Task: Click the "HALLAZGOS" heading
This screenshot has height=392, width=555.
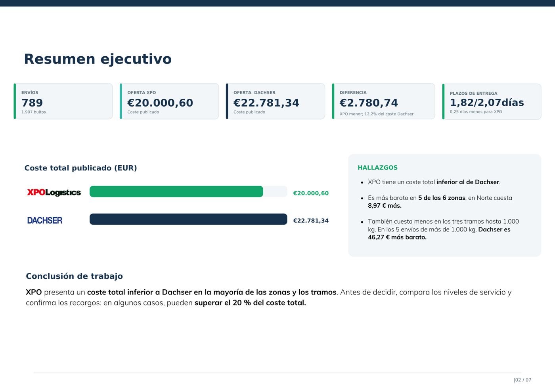Action: [377, 168]
